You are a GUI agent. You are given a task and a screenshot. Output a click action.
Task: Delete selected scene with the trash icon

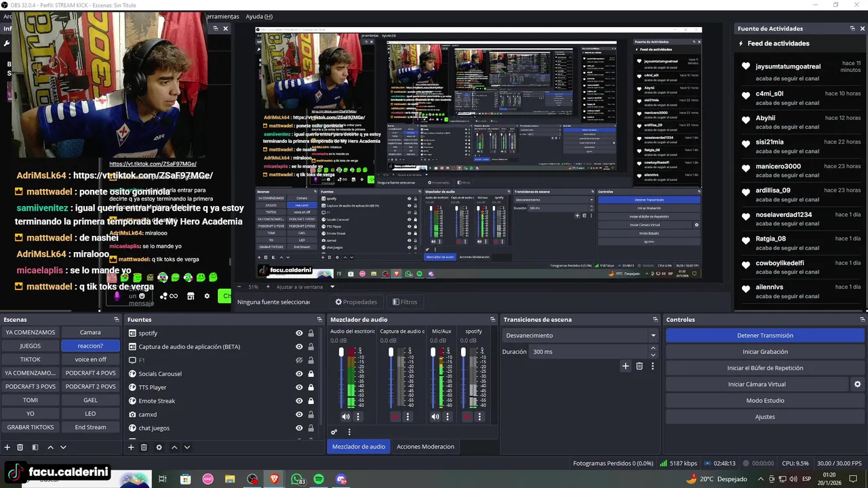pos(20,447)
